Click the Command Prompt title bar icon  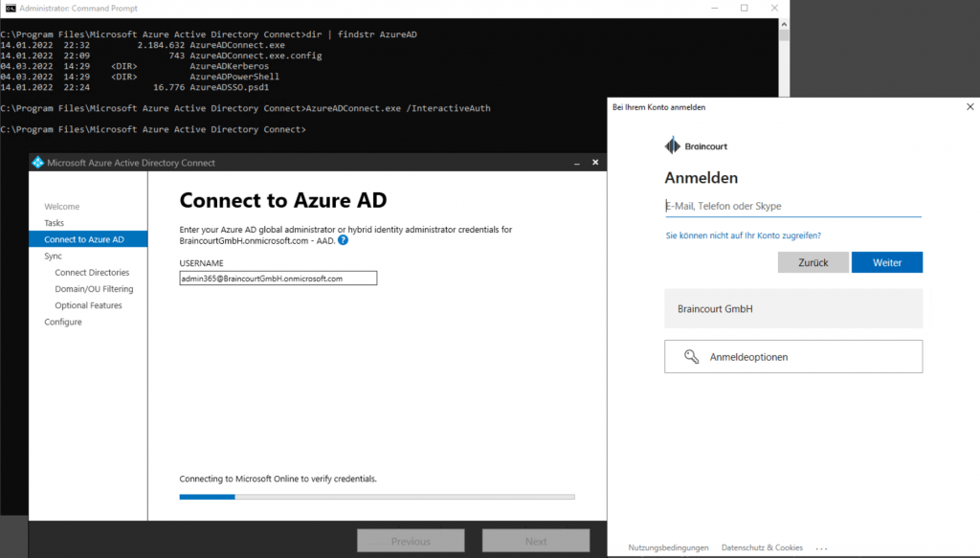(x=10, y=8)
